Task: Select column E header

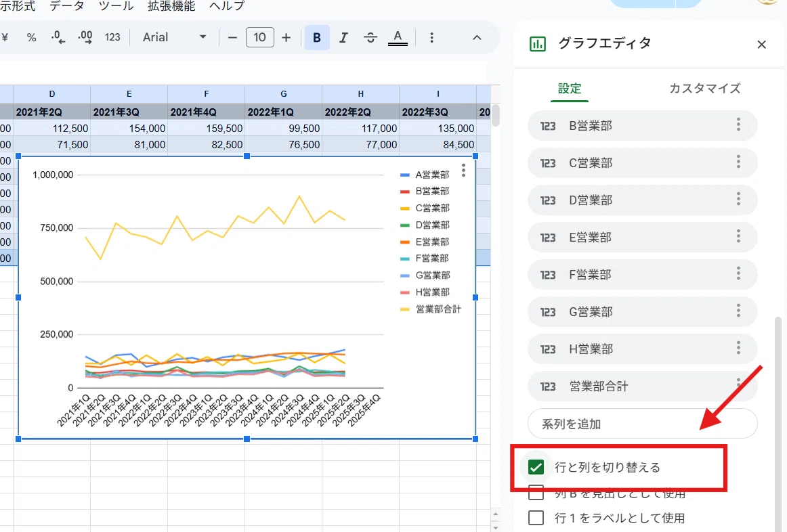Action: (129, 94)
